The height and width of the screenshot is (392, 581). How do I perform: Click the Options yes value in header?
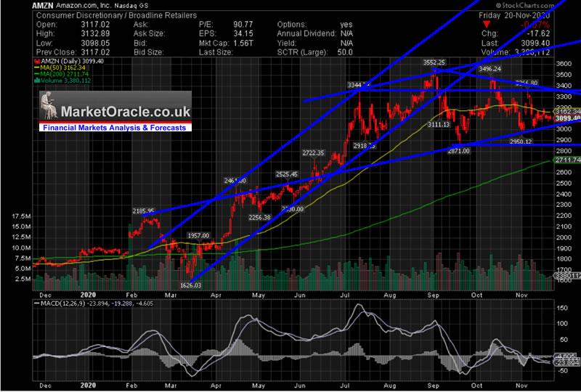(346, 24)
